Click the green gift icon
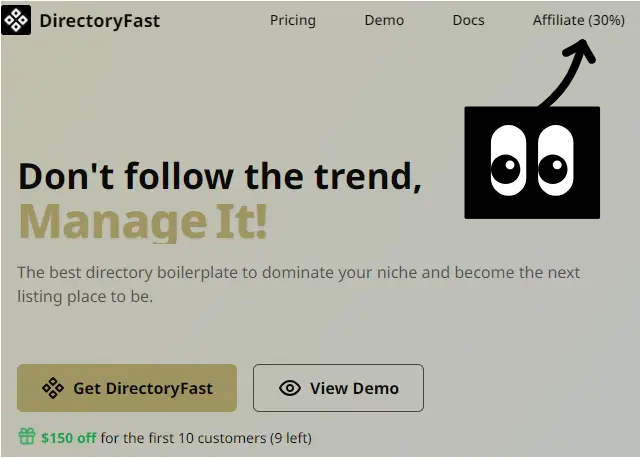 [27, 436]
